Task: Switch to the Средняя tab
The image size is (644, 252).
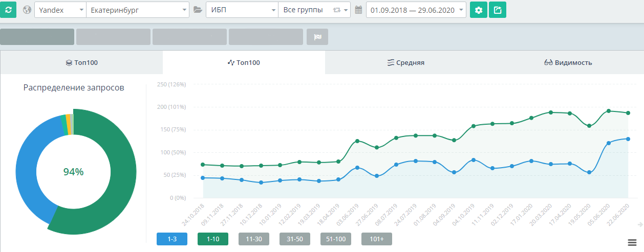Action: tap(406, 63)
